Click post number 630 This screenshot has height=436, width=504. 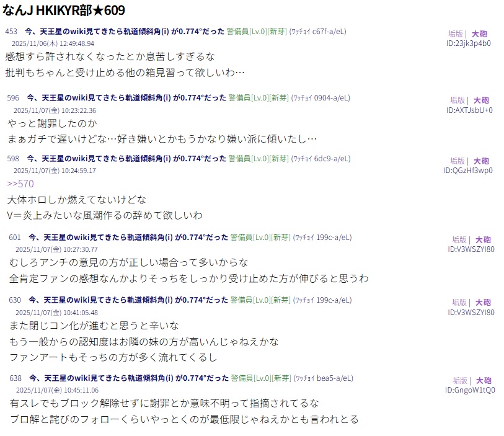click(x=15, y=300)
